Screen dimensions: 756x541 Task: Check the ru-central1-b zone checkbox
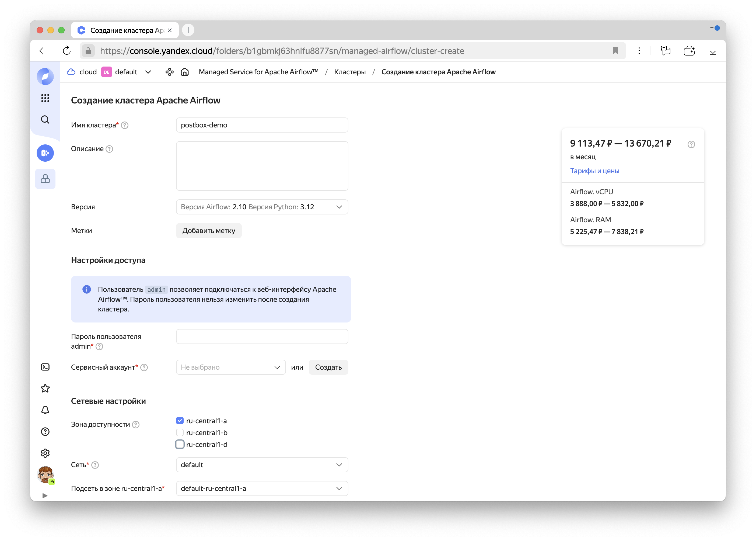(x=180, y=432)
